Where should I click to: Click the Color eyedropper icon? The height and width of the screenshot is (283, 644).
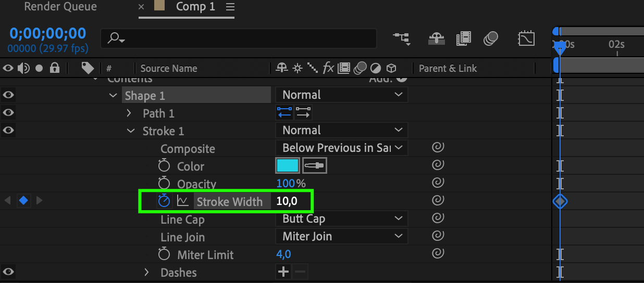[x=314, y=166]
